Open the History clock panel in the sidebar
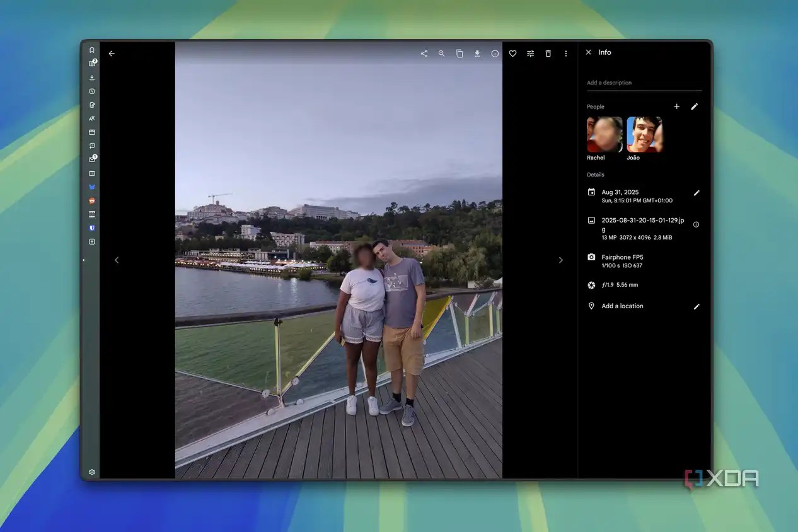This screenshot has width=798, height=532. pos(92,91)
